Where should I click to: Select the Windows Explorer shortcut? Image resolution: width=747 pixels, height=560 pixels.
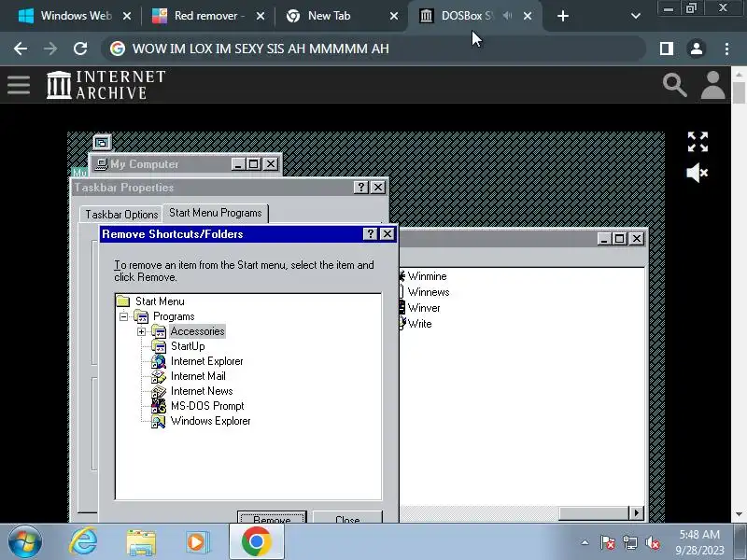[211, 421]
